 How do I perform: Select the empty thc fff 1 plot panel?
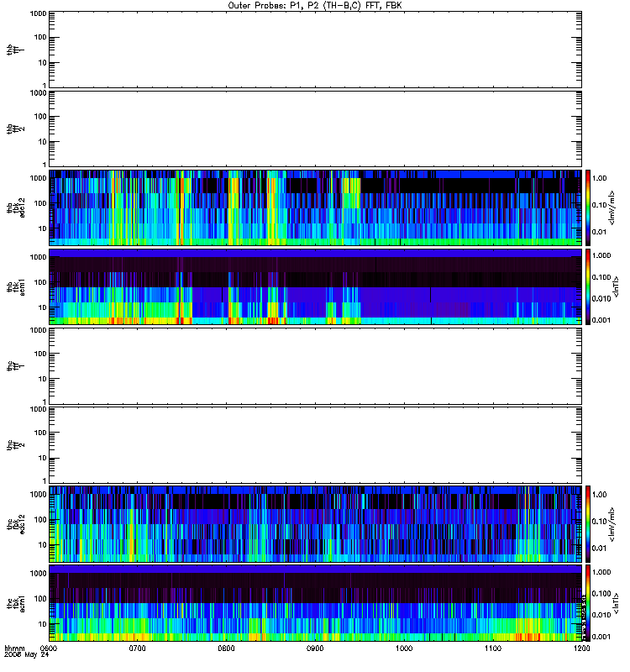tap(316, 366)
